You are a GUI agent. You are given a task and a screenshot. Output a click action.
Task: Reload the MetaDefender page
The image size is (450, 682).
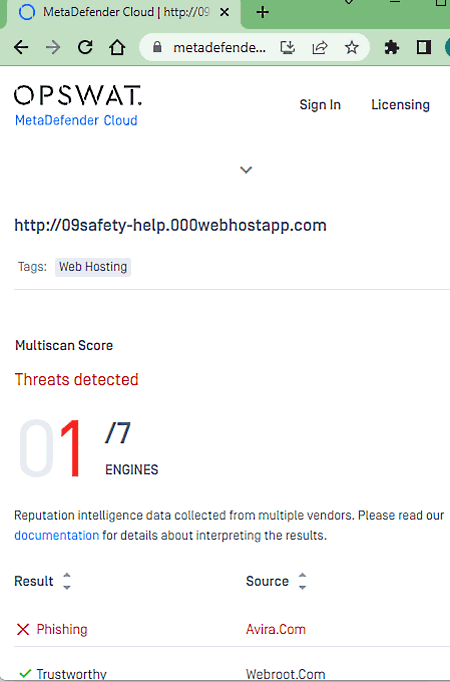(x=85, y=47)
